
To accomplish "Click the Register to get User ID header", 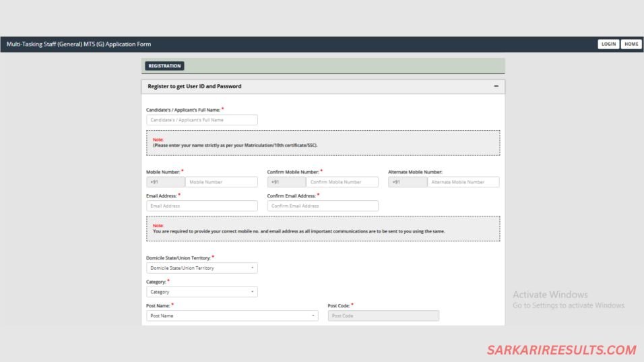I will tap(195, 86).
